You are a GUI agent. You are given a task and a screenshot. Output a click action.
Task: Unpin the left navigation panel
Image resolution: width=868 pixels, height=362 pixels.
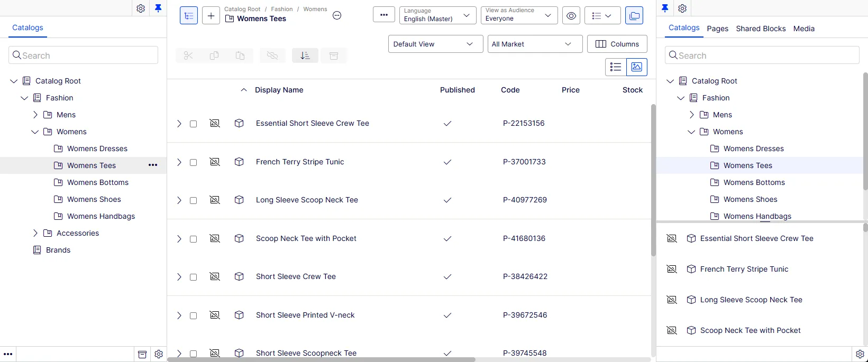[158, 8]
